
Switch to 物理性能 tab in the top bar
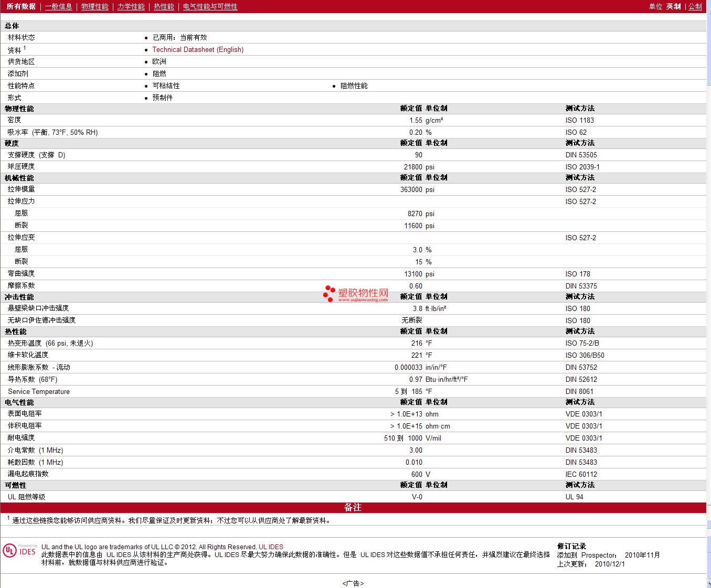click(x=94, y=6)
